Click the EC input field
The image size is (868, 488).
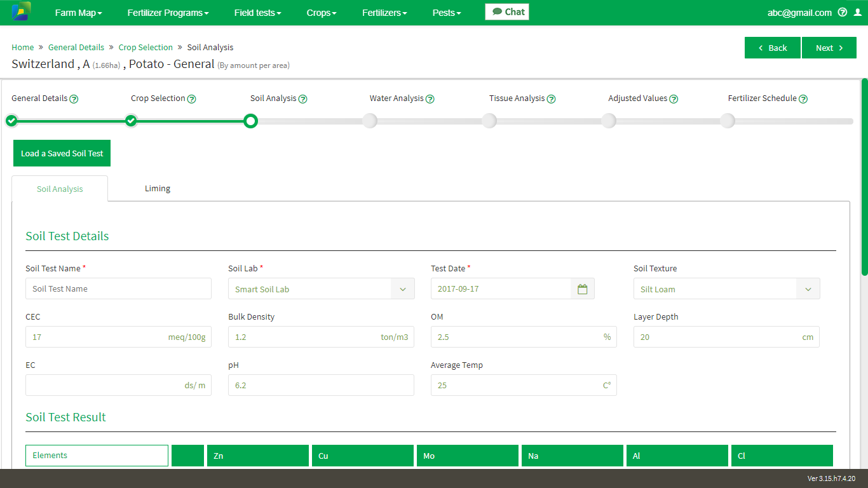point(118,385)
